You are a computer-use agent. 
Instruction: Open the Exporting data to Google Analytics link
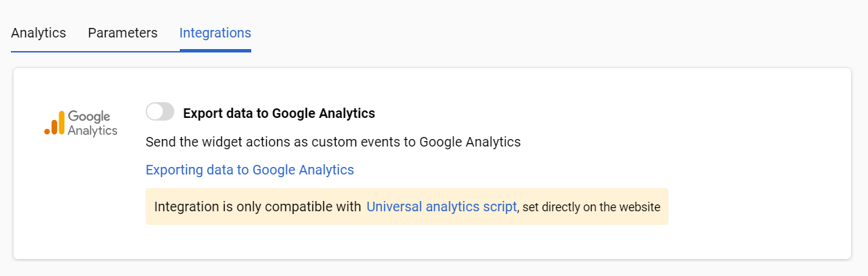250,170
